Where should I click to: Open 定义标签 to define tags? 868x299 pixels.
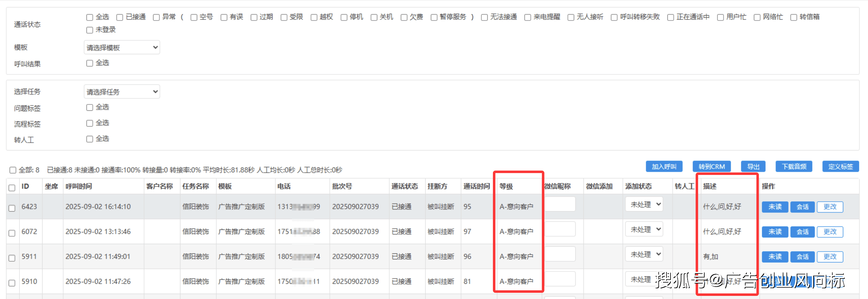[x=840, y=167]
